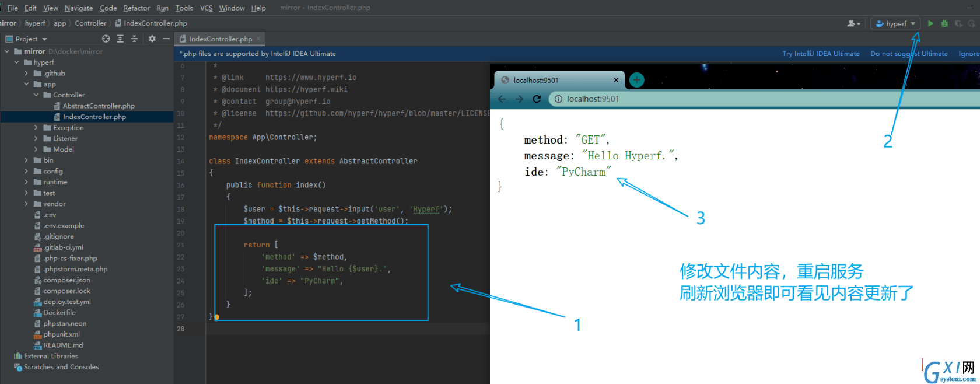Viewport: 980px width, 384px height.
Task: Open the Navigate menu
Action: [x=79, y=8]
